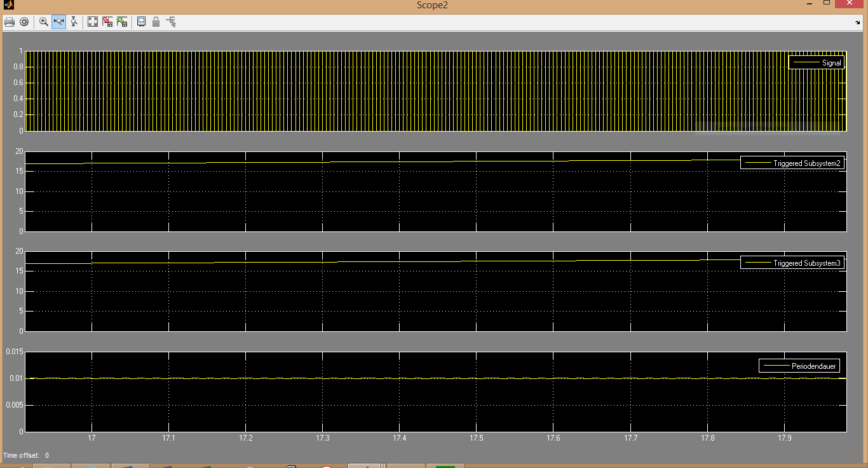Toggle the Zoom X-axis tool
Screen dimensions: 868x468
[58, 22]
